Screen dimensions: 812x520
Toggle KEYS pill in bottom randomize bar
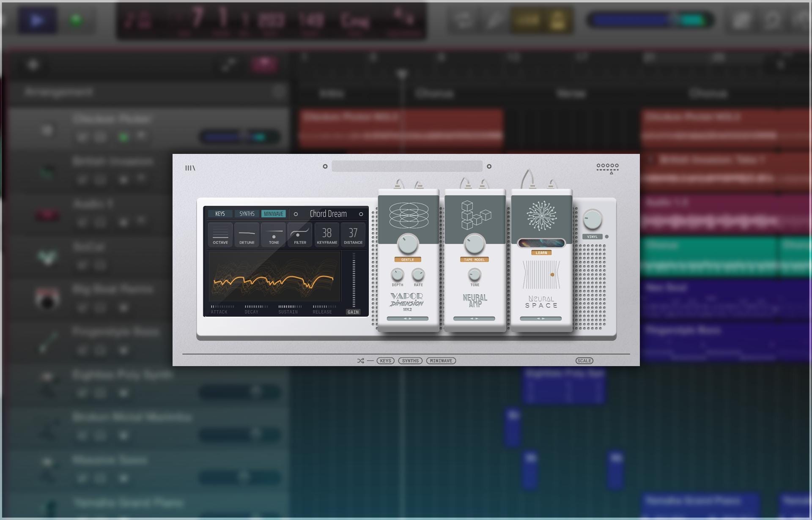point(385,361)
